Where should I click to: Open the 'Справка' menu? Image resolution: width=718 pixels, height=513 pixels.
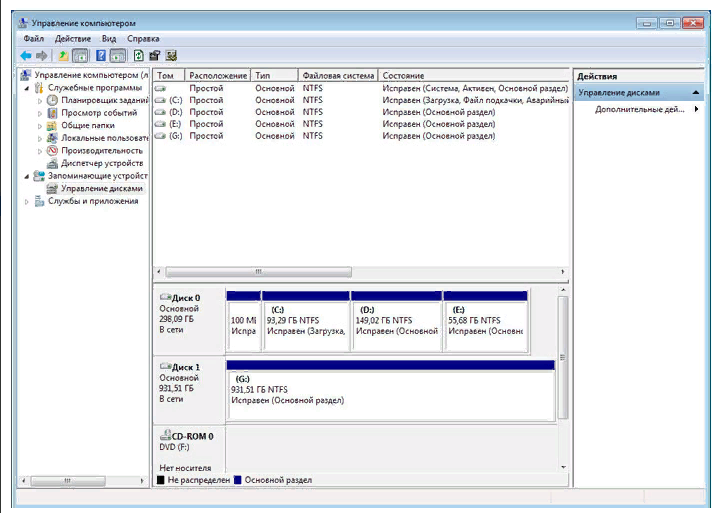(143, 39)
